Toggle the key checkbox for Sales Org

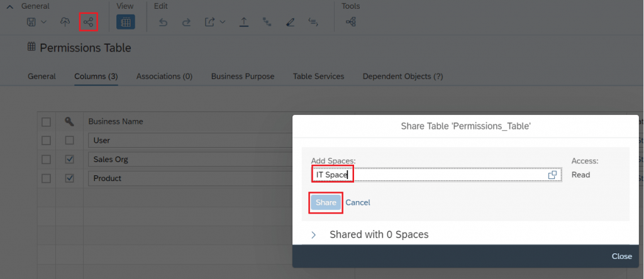pos(70,159)
